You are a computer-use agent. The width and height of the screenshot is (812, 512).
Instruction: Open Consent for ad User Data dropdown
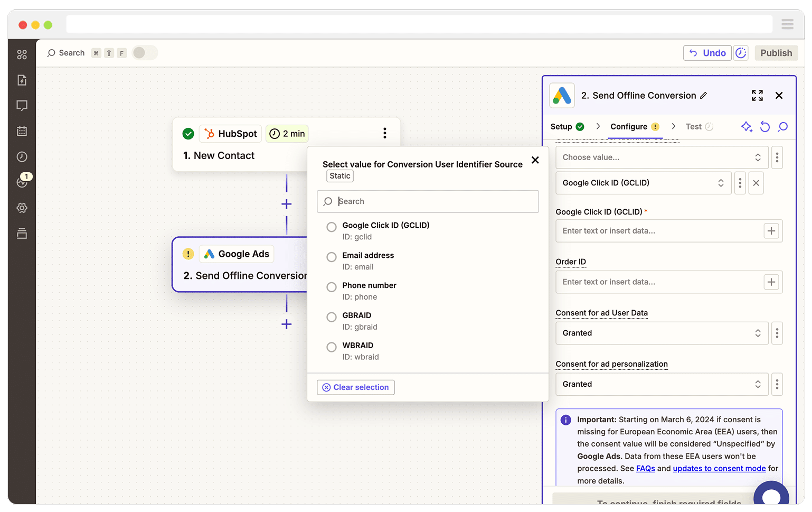[x=662, y=333]
